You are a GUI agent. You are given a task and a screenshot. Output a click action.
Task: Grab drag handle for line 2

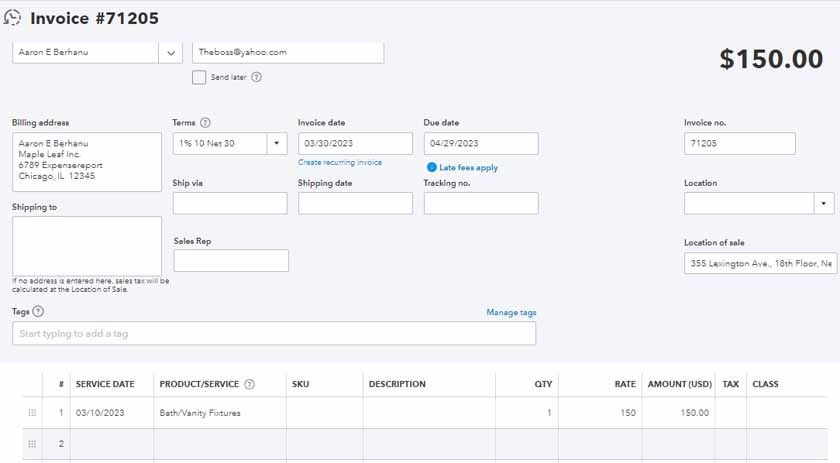click(x=32, y=444)
